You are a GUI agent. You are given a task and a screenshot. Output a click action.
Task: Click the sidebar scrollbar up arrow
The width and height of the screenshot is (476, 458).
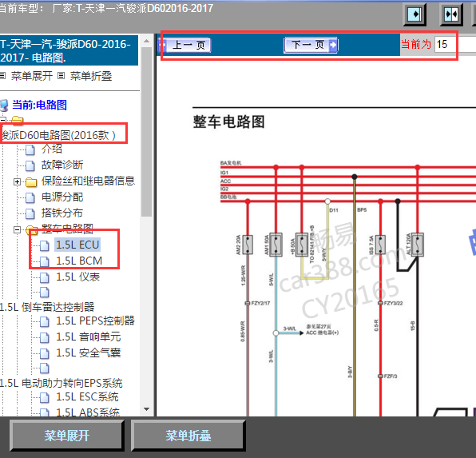point(147,41)
